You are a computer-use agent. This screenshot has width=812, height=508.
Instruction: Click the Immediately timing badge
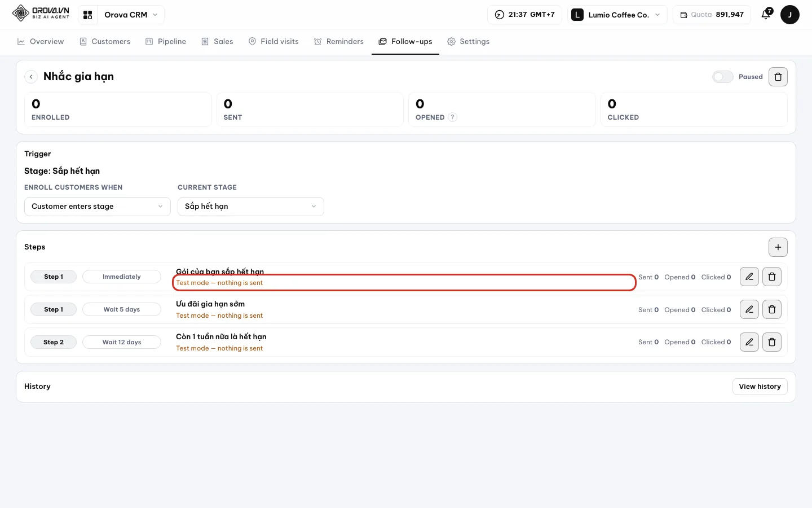click(x=122, y=277)
